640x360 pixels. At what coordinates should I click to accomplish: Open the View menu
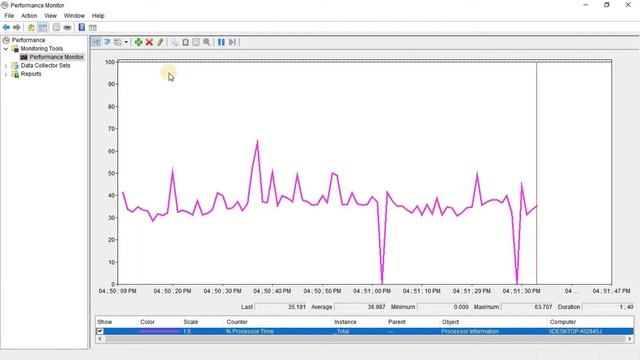(50, 16)
